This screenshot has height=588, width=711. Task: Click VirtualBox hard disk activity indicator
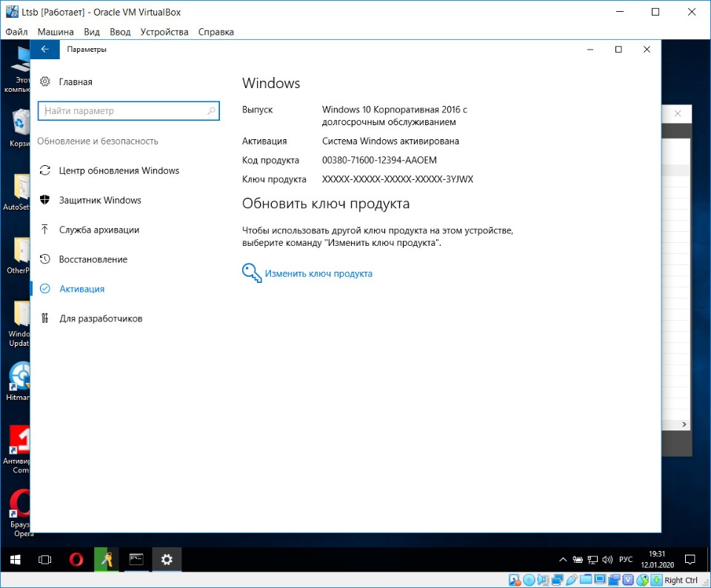point(515,580)
